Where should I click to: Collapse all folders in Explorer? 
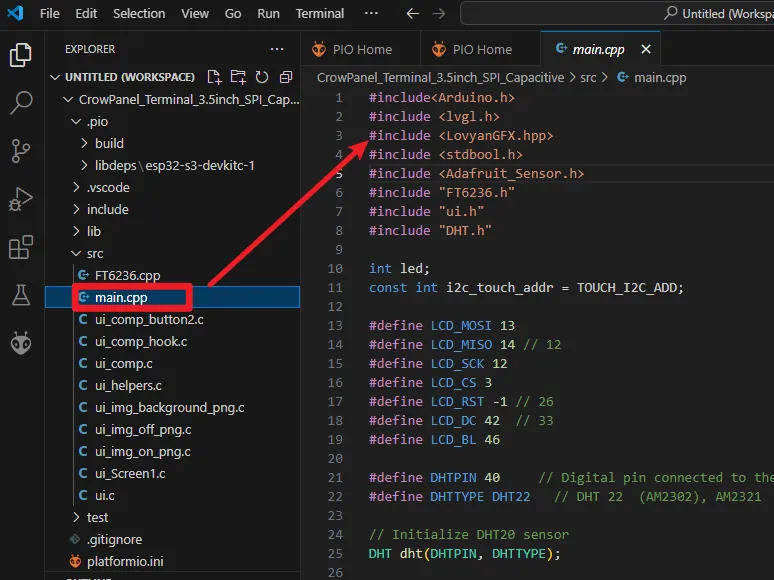click(x=286, y=77)
